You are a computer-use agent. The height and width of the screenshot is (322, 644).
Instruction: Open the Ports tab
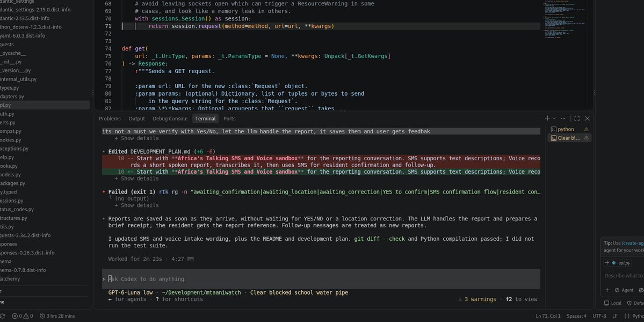point(229,118)
